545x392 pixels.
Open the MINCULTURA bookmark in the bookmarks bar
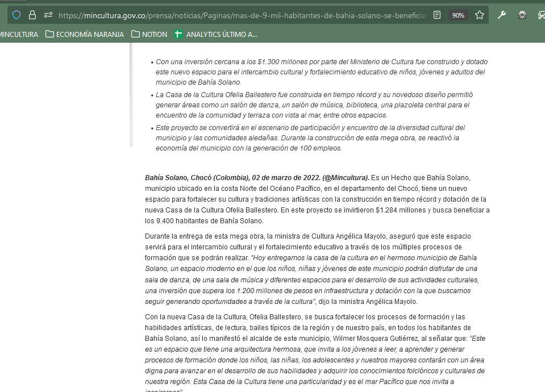coord(19,35)
